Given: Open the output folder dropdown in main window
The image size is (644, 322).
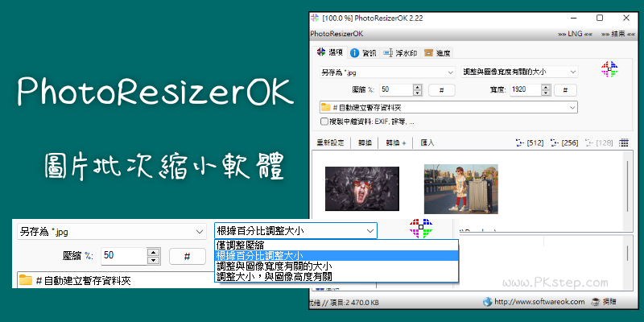Looking at the screenshot, I should pyautogui.click(x=448, y=108).
